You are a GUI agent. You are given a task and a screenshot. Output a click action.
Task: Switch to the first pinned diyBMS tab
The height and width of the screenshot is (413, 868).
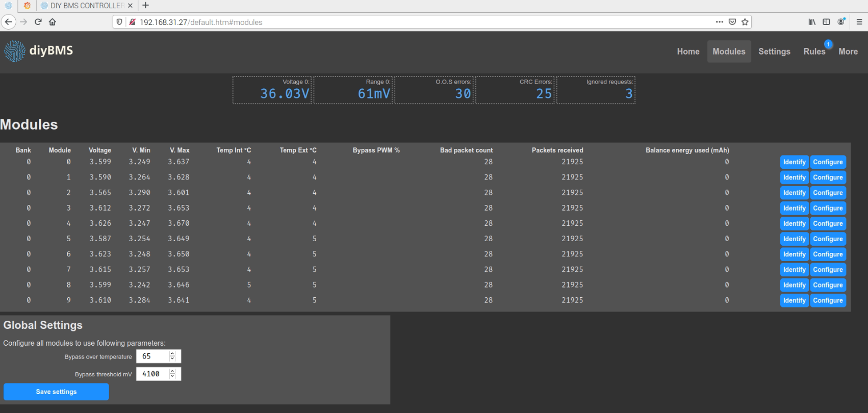[9, 6]
